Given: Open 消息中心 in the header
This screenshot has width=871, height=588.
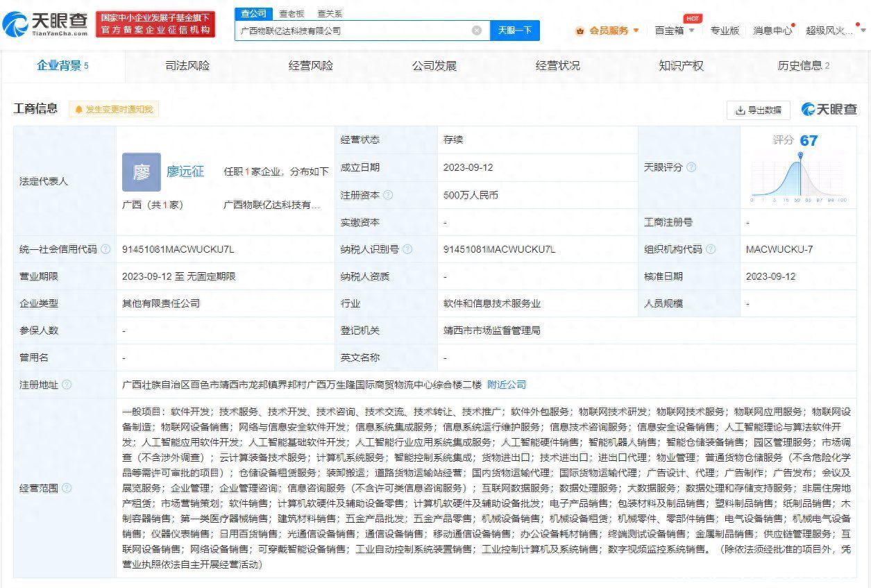Looking at the screenshot, I should pyautogui.click(x=772, y=31).
